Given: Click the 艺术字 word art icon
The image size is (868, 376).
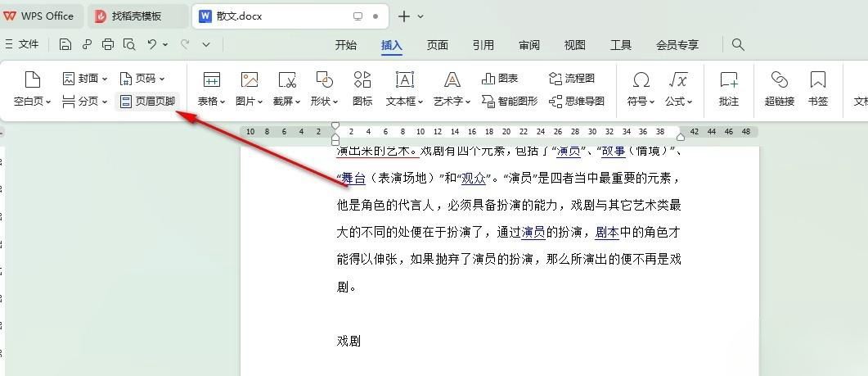Looking at the screenshot, I should click(x=452, y=79).
